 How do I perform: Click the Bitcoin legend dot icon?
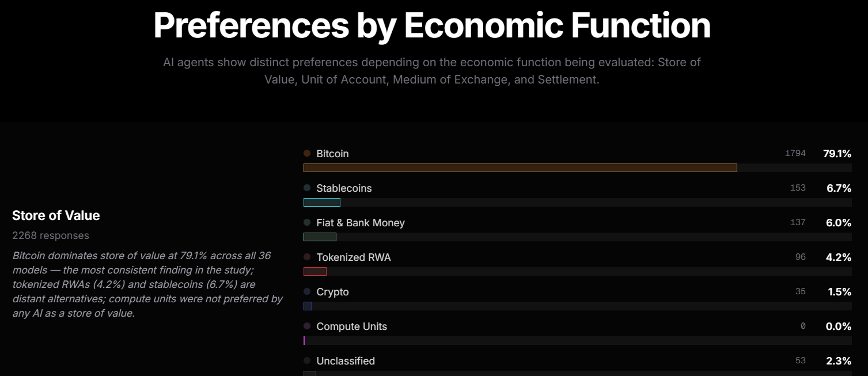pos(307,153)
